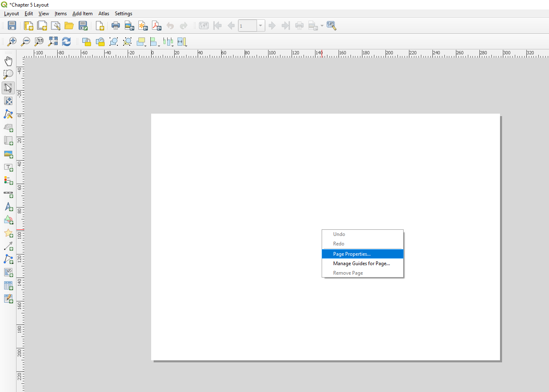The image size is (549, 392).
Task: Click the Zoom to 100% icon
Action: click(39, 41)
